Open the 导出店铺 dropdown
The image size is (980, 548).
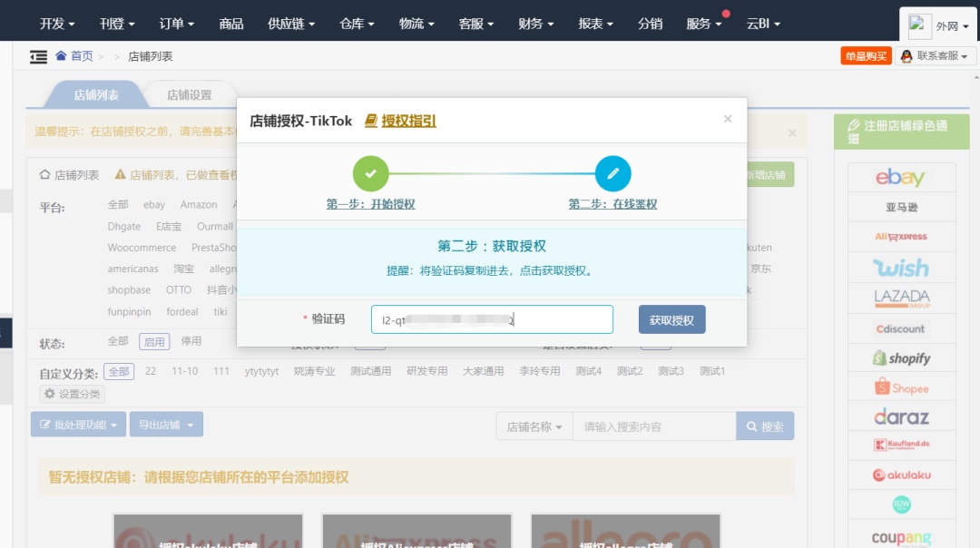coord(166,424)
